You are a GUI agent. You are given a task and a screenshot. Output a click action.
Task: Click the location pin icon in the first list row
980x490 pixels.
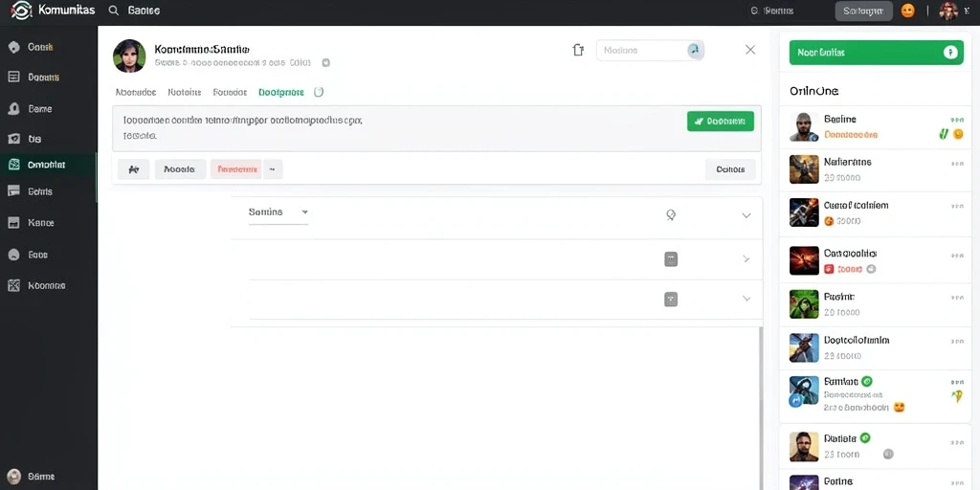tap(671, 215)
